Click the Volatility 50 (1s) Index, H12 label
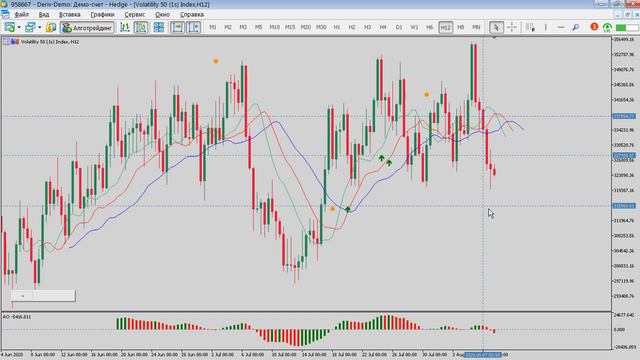Screen dimensions: 640x360 [50, 42]
